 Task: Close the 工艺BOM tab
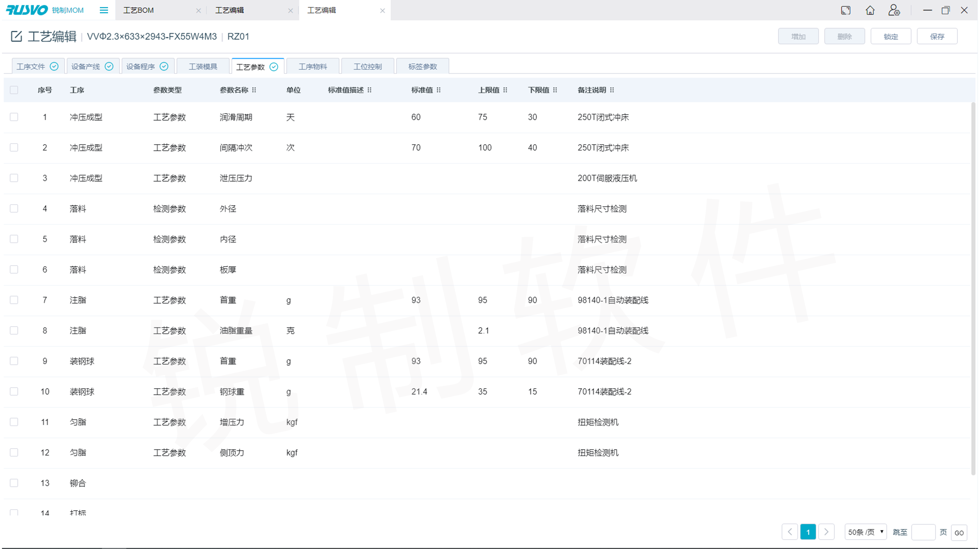(x=198, y=11)
